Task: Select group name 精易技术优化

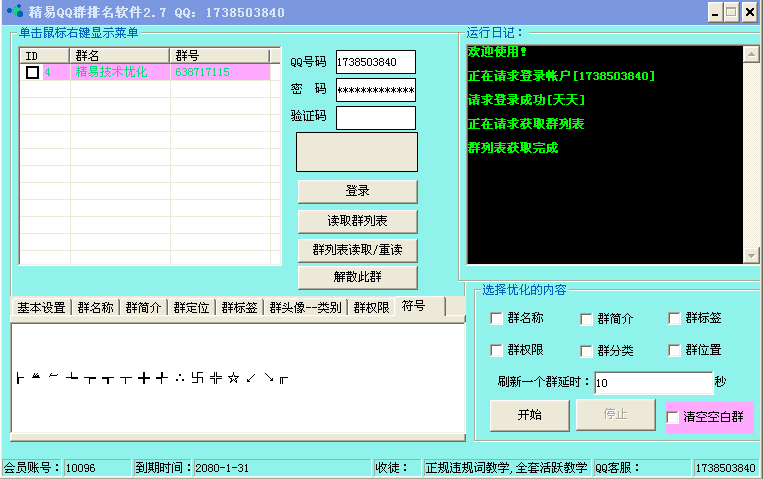Action: click(111, 72)
